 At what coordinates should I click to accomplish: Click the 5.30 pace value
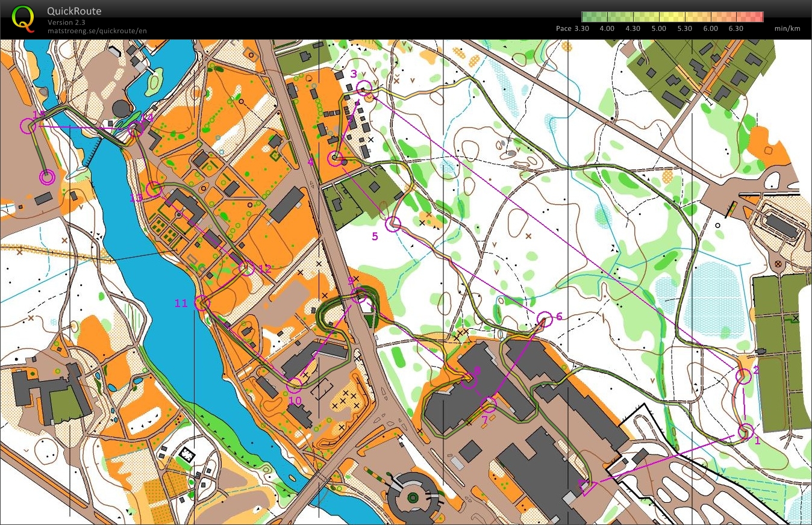[685, 28]
